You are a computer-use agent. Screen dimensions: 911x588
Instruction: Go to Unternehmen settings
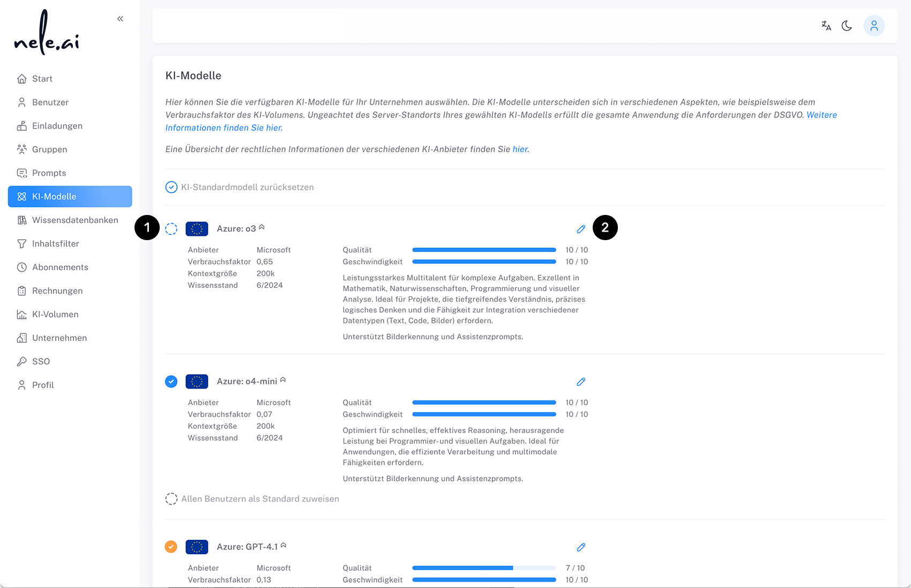(x=70, y=338)
